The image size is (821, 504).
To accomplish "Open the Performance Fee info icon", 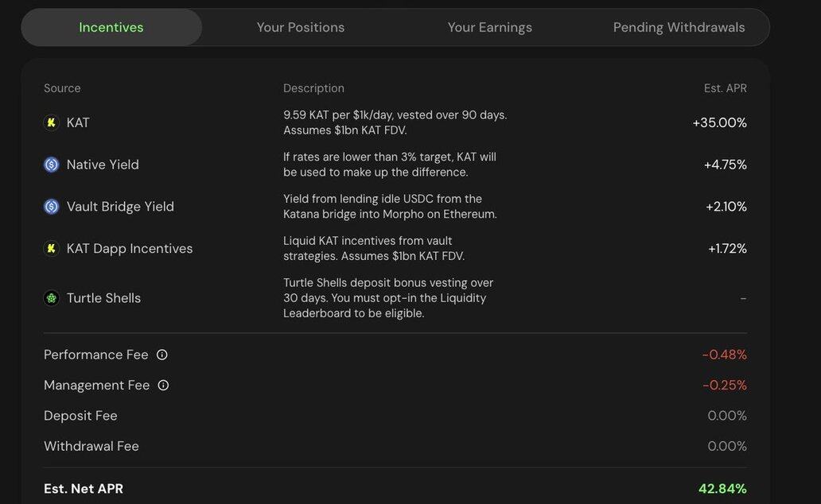I will click(162, 355).
